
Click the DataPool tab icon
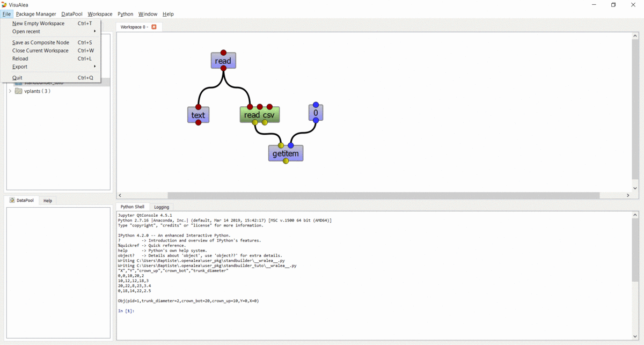coord(12,200)
